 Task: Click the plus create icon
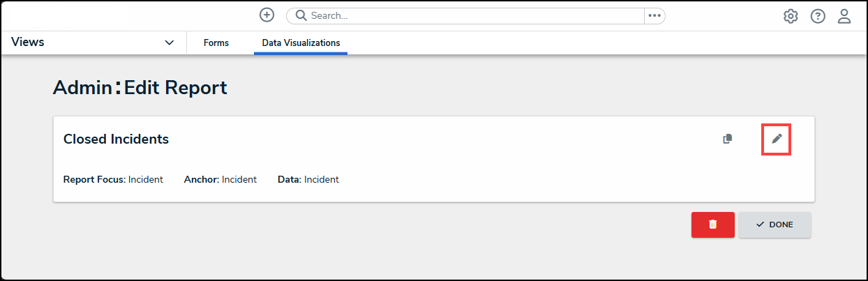(267, 15)
